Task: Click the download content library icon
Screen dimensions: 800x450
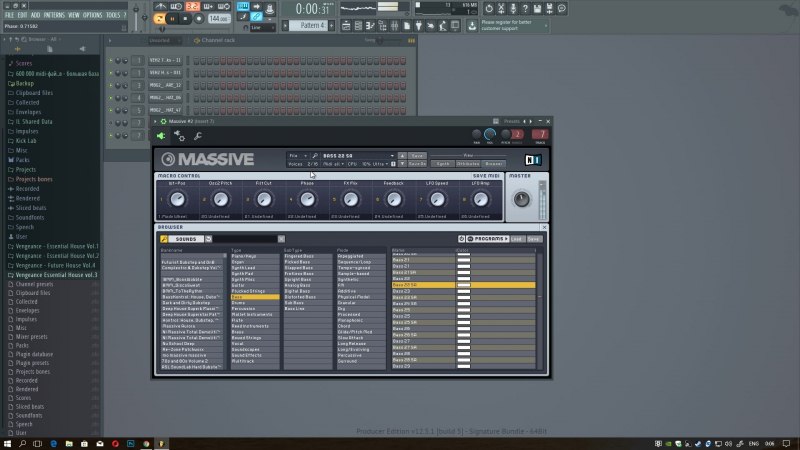Action: 472,26
